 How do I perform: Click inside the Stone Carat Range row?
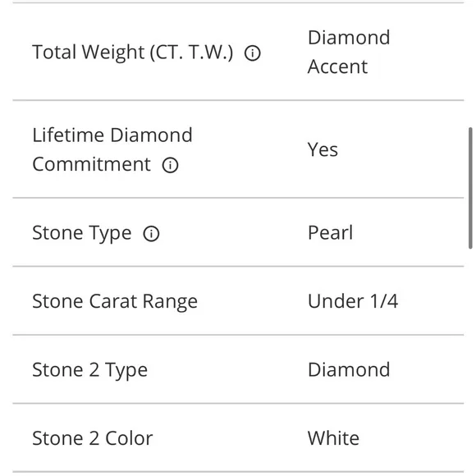click(x=238, y=301)
